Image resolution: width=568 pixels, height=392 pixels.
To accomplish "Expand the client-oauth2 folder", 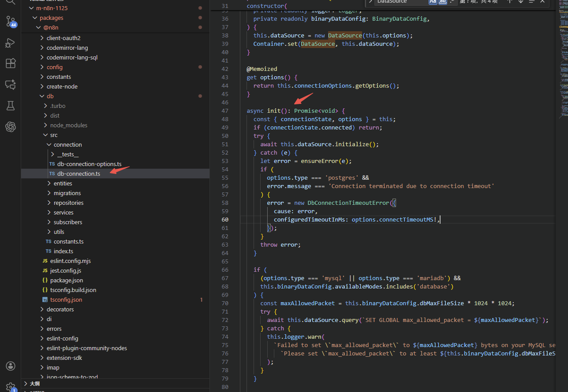I will point(41,38).
